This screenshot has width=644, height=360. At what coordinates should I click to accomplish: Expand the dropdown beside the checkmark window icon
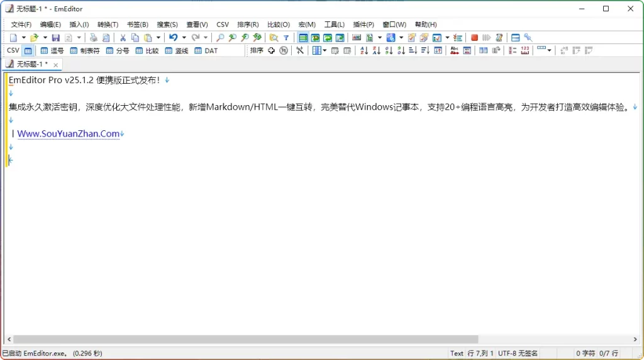447,38
